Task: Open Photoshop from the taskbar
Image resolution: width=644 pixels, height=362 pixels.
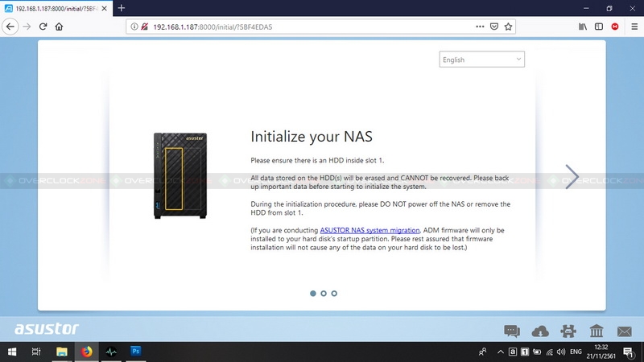Action: (136, 352)
